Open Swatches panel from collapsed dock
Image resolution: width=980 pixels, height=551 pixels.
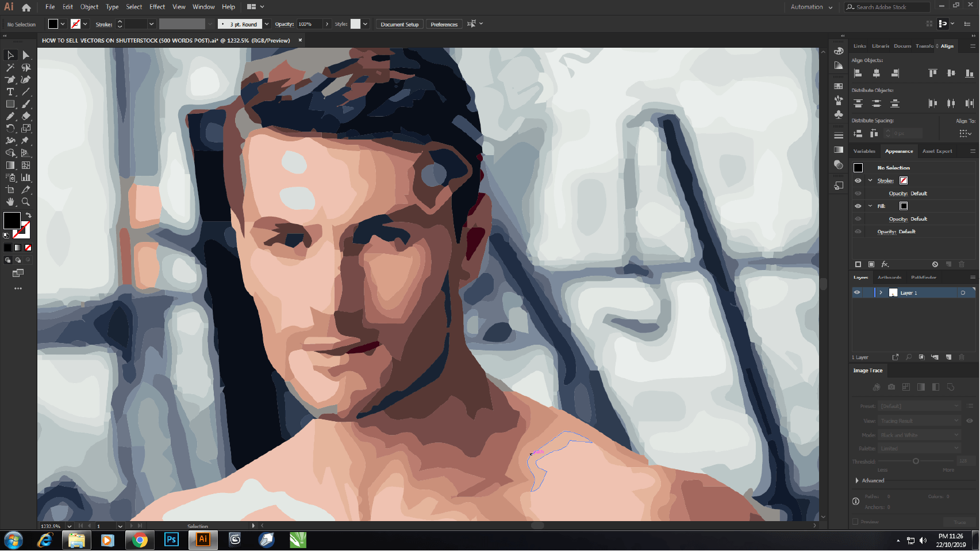point(839,86)
